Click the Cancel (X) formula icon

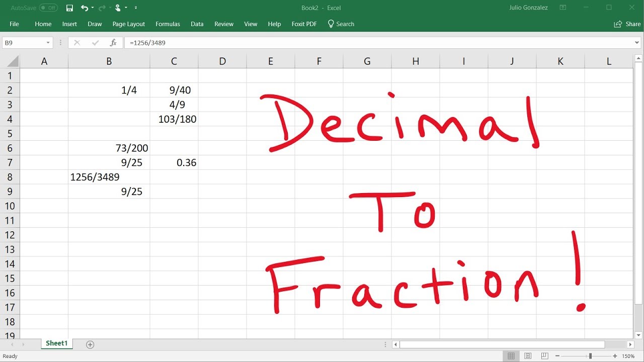[77, 43]
